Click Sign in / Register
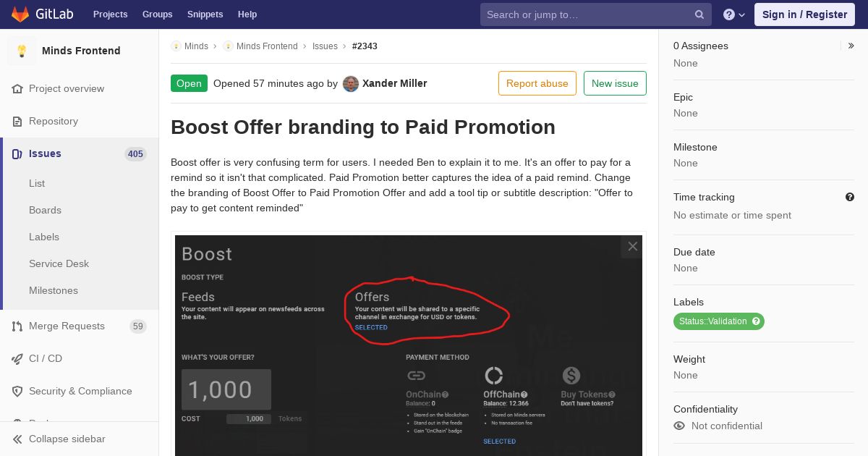 point(804,14)
